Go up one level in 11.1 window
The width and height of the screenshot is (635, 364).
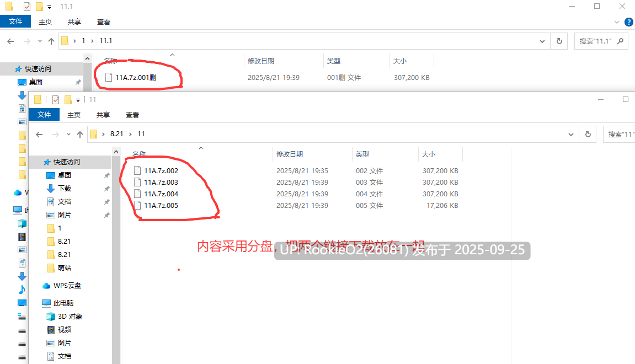(51, 41)
